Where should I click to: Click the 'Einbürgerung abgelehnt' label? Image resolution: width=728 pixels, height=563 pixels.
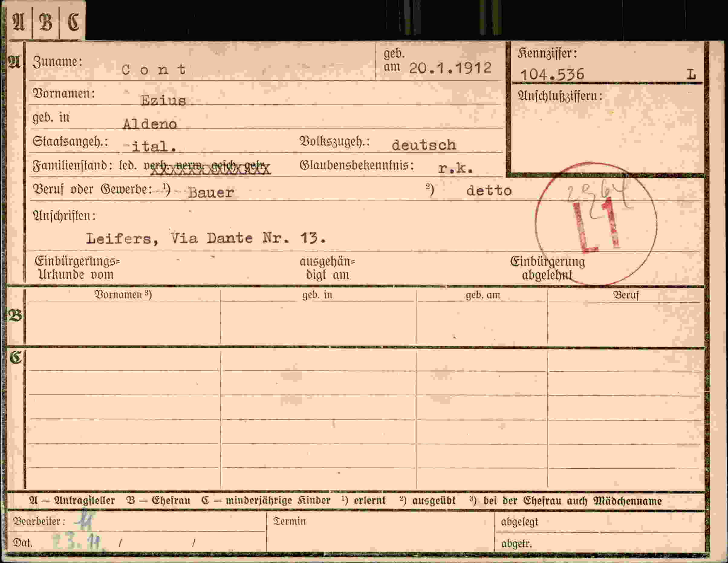point(548,268)
